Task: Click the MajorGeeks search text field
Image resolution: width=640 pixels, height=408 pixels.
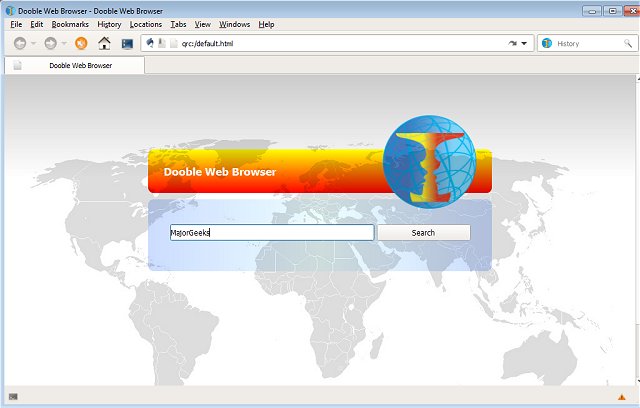Action: (x=272, y=233)
